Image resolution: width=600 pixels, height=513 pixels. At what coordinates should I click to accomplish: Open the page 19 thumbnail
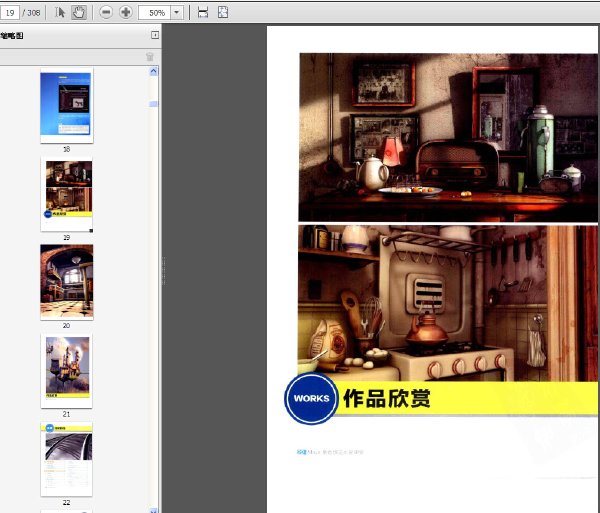[67, 194]
